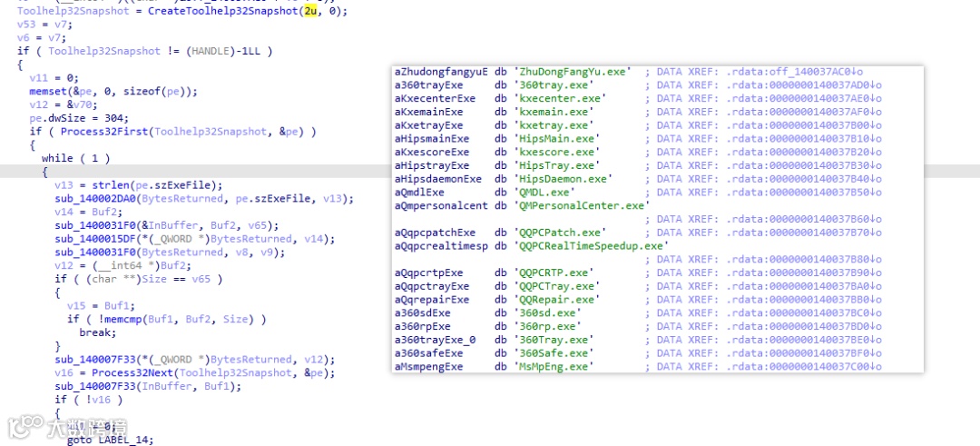980x446 pixels.
Task: Click the 'MsMpEng.exe' string
Action: coord(554,367)
